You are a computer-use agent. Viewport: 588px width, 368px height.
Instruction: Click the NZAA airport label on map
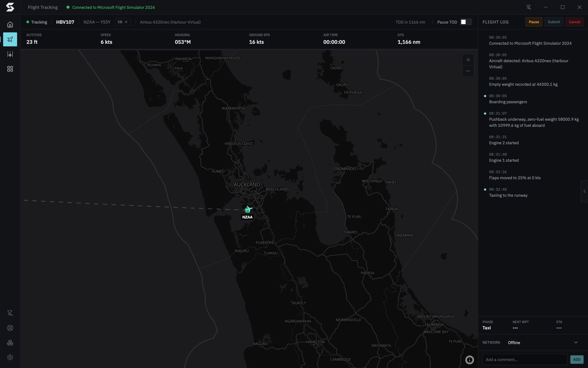point(247,217)
